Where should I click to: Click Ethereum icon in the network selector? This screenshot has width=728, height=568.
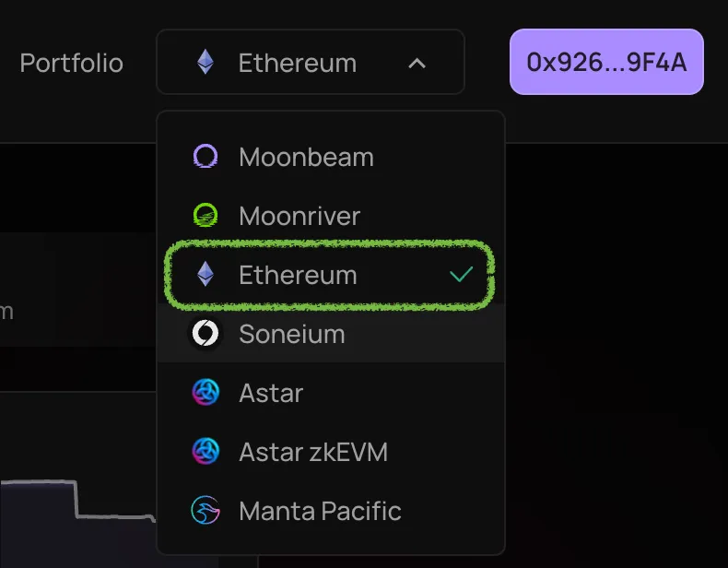205,62
